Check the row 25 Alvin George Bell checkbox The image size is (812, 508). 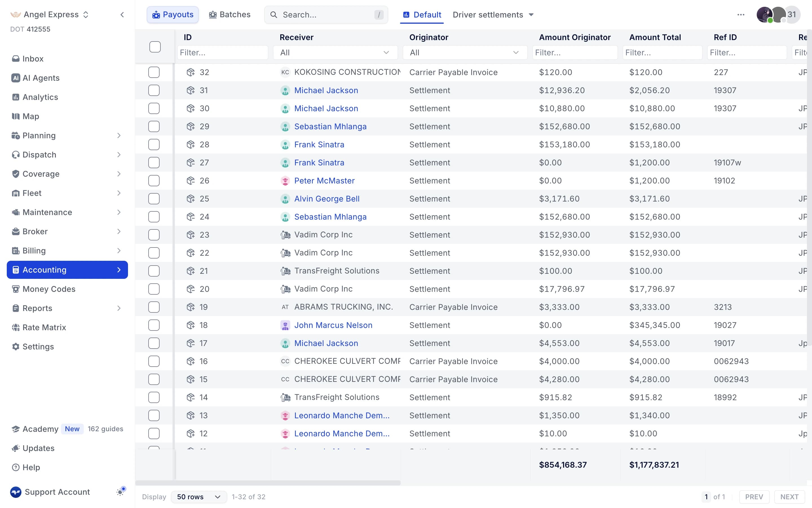(154, 199)
